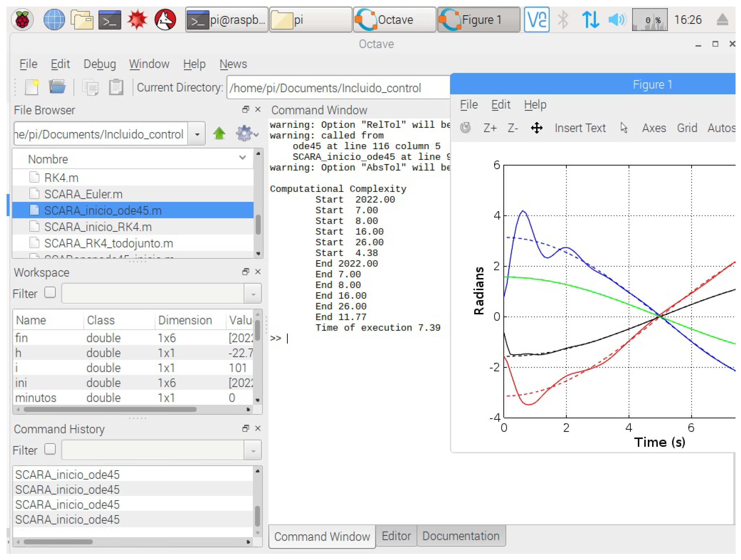This screenshot has width=741, height=560.
Task: Expand the File Browser path dropdown
Action: point(197,134)
